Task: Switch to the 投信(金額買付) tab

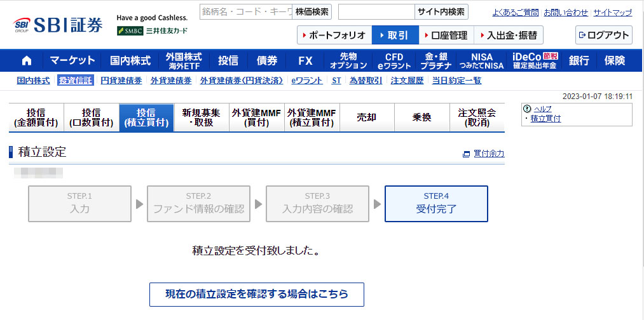Action: [36, 117]
